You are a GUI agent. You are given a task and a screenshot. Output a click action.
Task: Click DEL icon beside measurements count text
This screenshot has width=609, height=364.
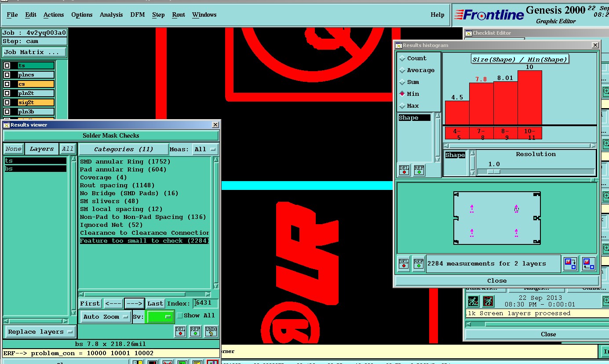pos(404,264)
